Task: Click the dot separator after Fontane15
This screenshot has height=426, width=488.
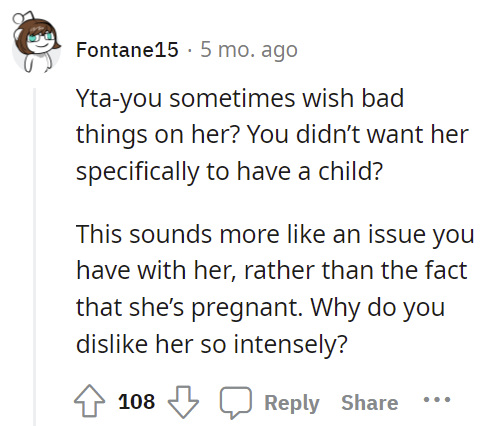Action: 189,51
